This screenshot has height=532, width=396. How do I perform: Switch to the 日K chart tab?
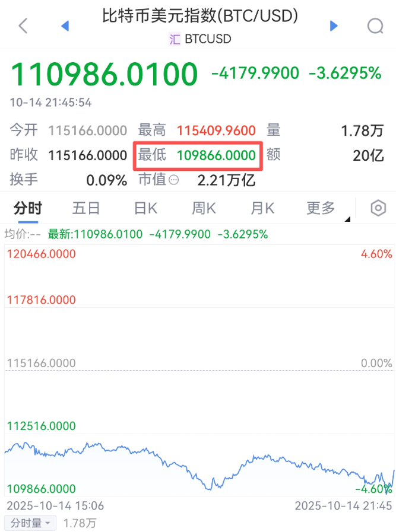click(x=145, y=208)
